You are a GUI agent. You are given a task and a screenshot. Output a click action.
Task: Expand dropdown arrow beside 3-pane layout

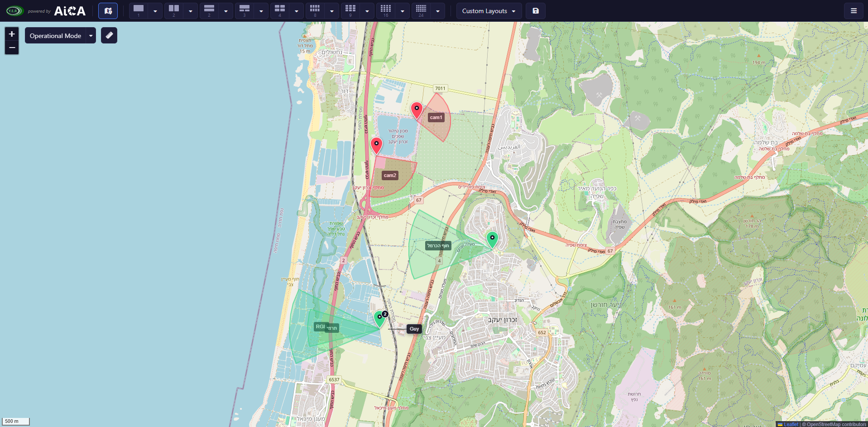pos(261,11)
